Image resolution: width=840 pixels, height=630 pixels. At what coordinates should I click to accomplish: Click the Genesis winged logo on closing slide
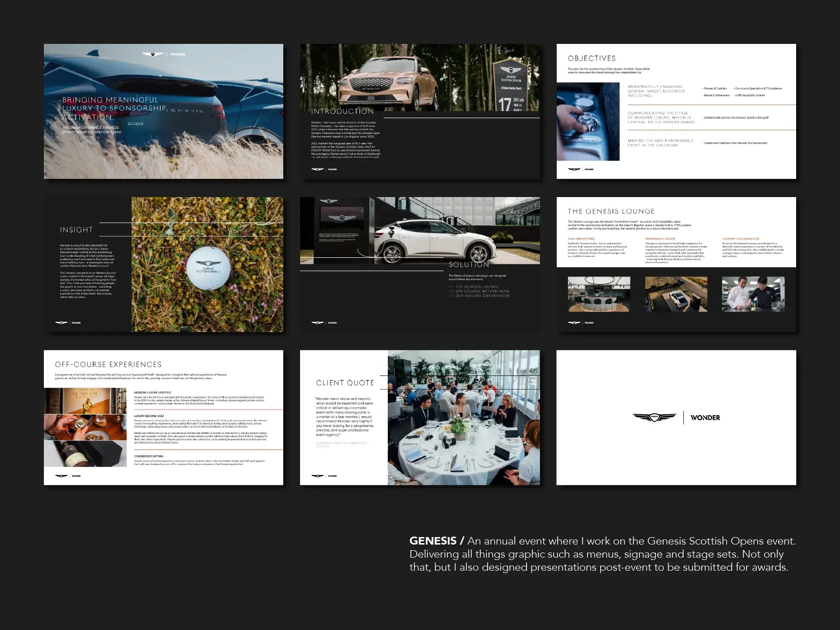(654, 417)
